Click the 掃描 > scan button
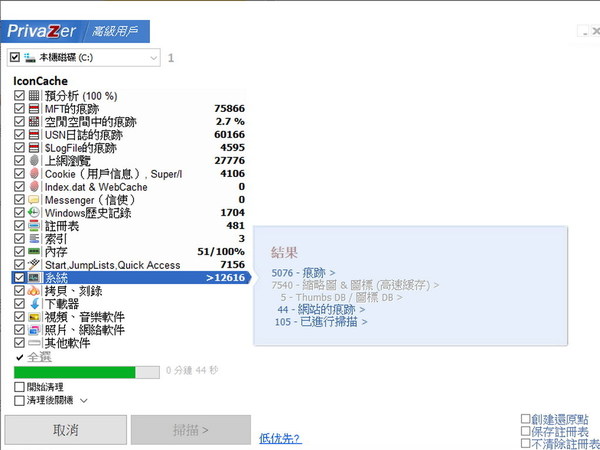This screenshot has width=600, height=450. (x=191, y=430)
